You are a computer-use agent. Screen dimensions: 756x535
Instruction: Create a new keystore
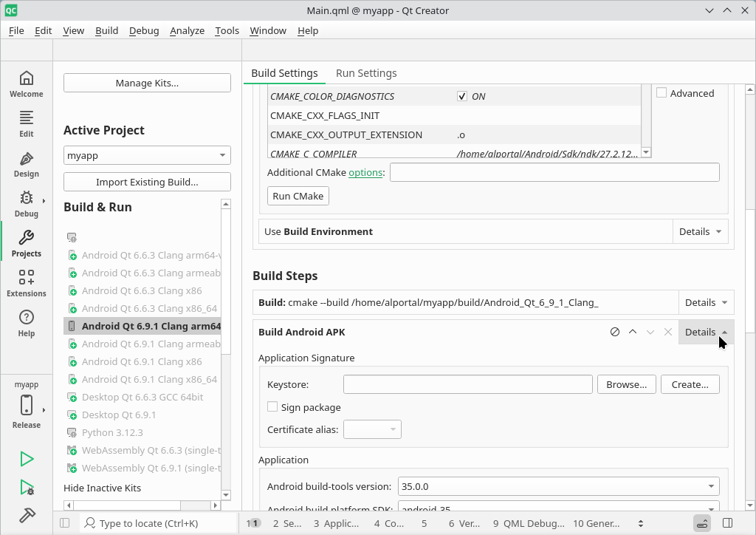coord(690,384)
